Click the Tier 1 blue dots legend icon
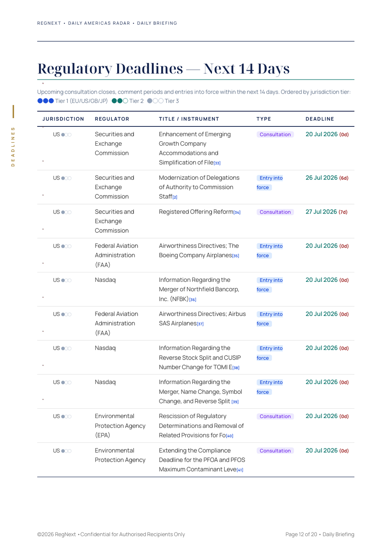 click(46, 101)
